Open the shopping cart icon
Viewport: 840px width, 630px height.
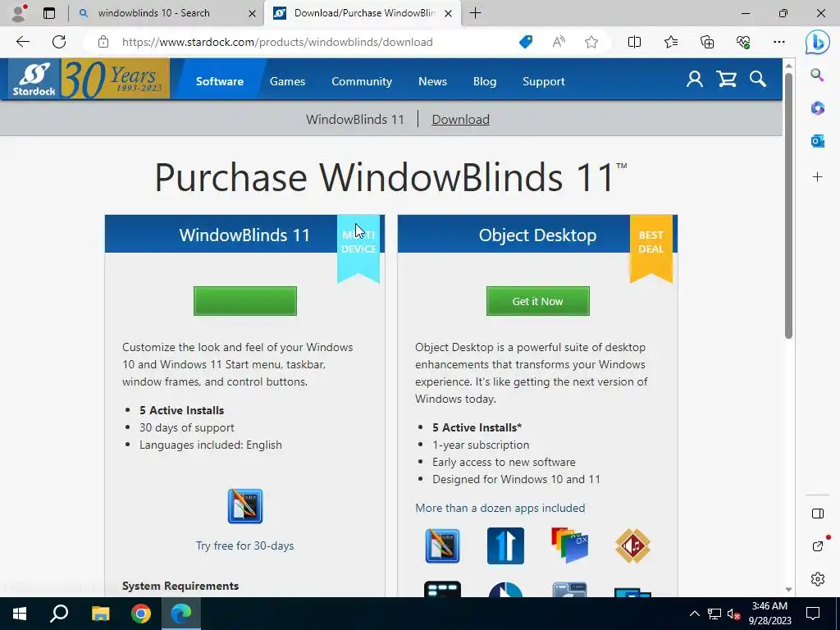(x=727, y=80)
